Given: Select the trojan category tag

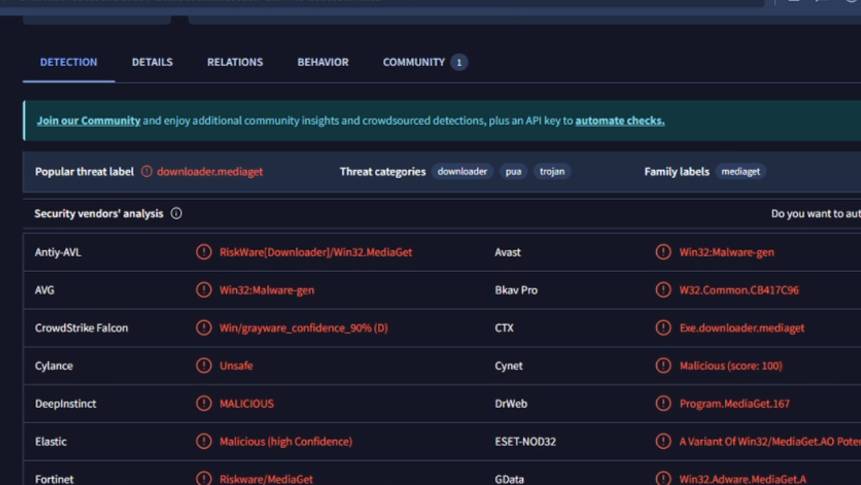Looking at the screenshot, I should click(x=552, y=171).
